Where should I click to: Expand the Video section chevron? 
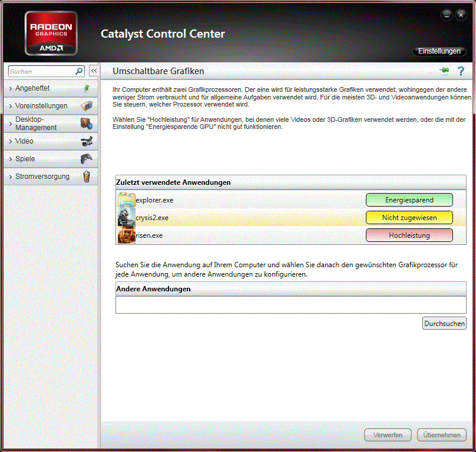click(x=11, y=141)
